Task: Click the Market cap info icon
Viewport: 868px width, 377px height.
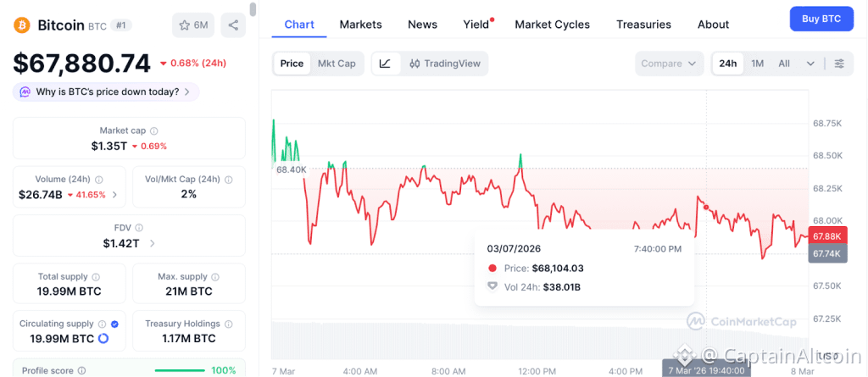Action: [154, 131]
